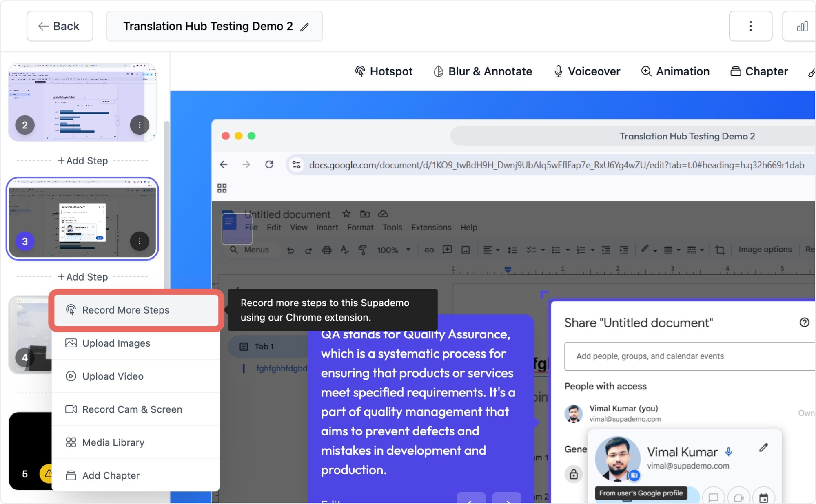816x504 pixels.
Task: Click Add Step below step 2
Action: 83,161
